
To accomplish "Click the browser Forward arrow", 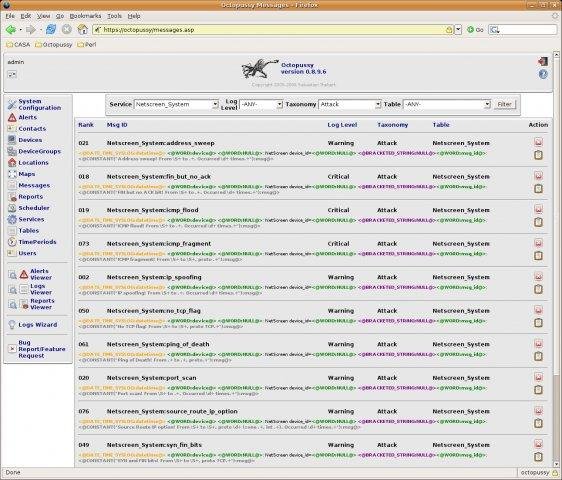I will 31,30.
